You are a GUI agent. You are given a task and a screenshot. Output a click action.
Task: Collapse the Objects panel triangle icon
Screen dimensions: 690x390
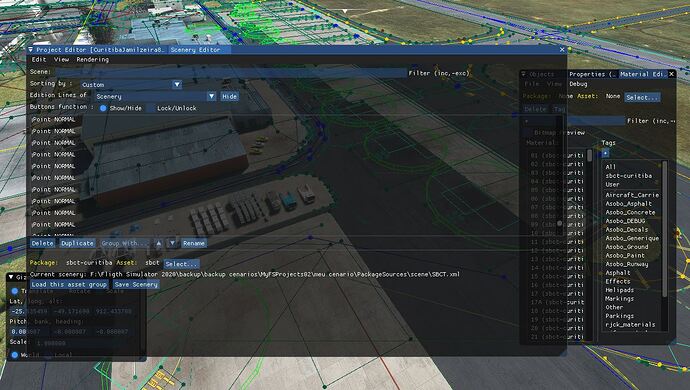click(x=524, y=74)
